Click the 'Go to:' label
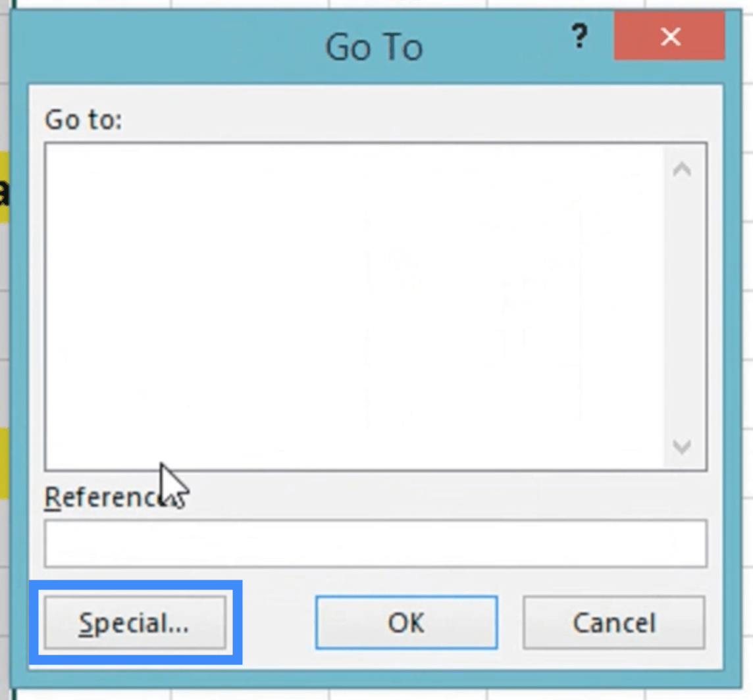Image resolution: width=753 pixels, height=700 pixels. pyautogui.click(x=83, y=120)
